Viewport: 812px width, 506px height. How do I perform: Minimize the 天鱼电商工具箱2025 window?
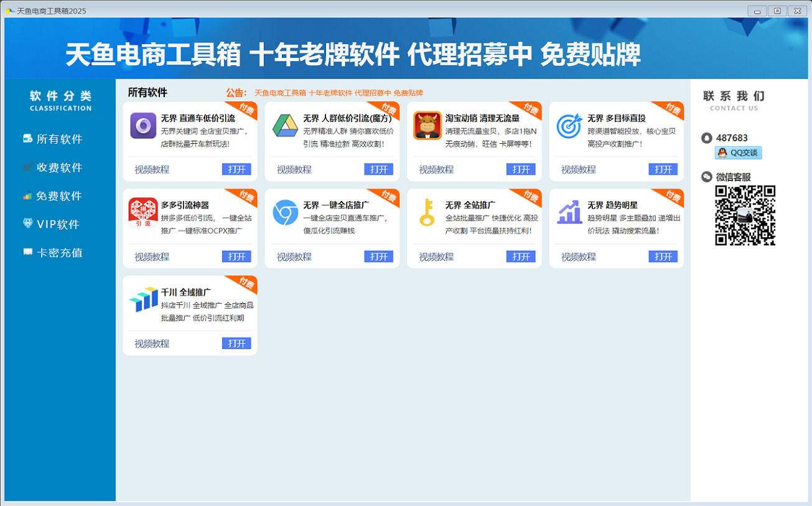757,11
